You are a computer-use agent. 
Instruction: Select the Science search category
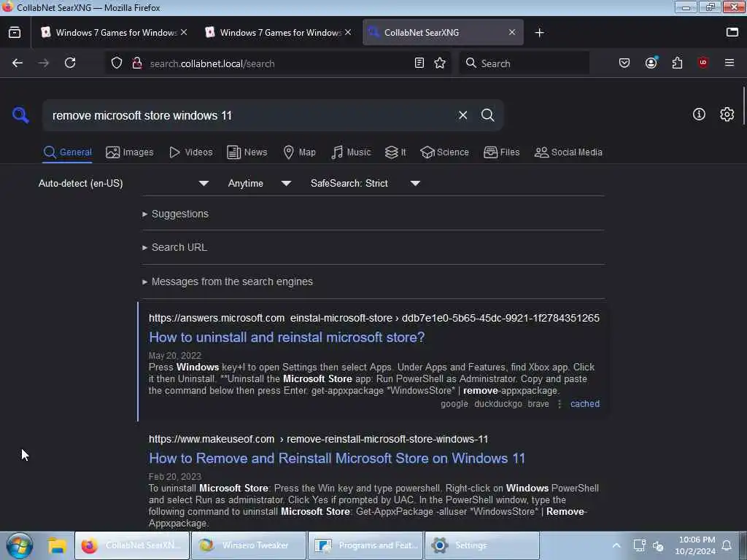(444, 152)
